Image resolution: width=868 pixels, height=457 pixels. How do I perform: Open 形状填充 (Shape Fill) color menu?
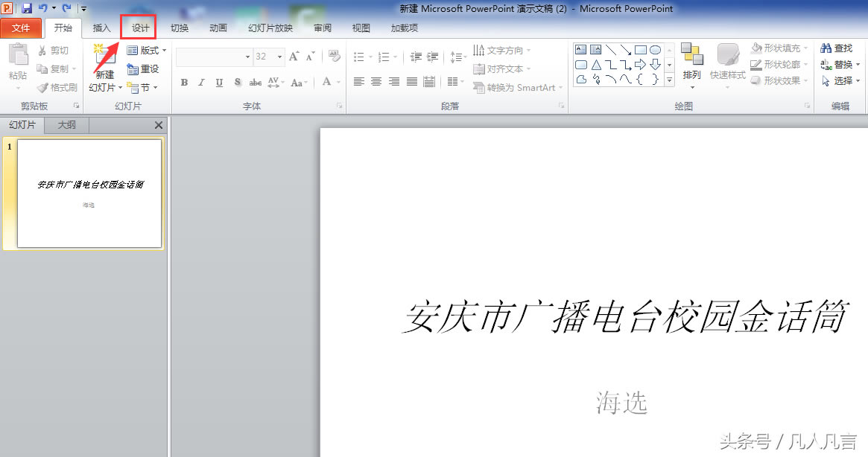click(x=779, y=48)
